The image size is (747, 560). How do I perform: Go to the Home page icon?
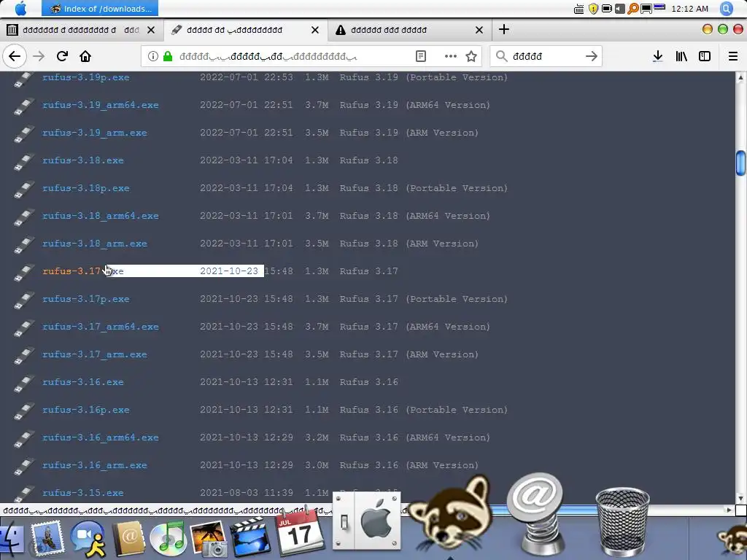[85, 56]
